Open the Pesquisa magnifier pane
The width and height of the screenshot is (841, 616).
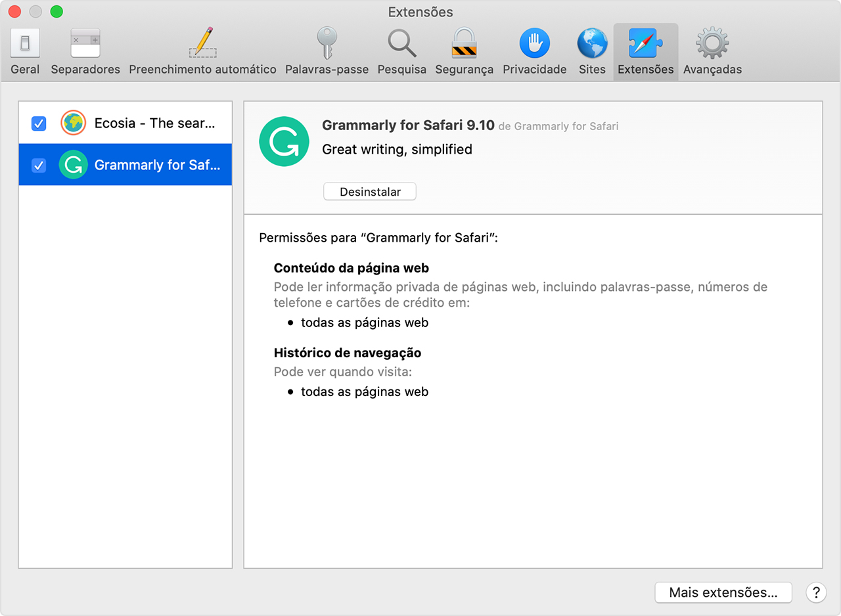click(401, 52)
